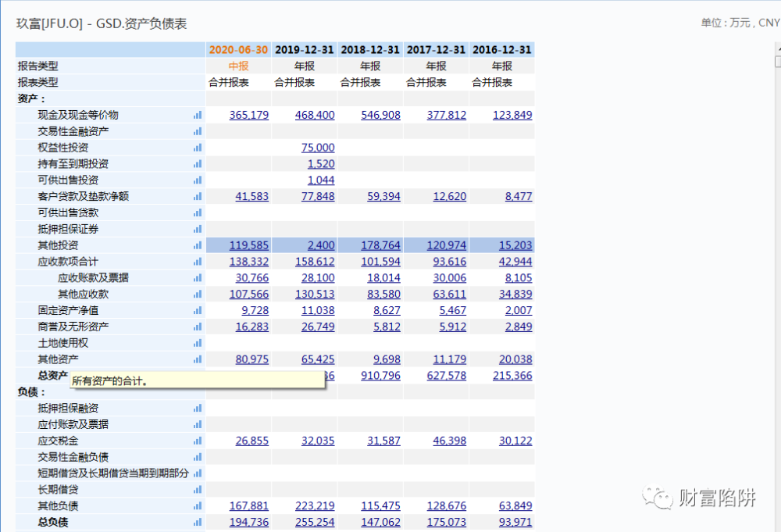Open chart icon for 应收账款及票据 row

198,278
